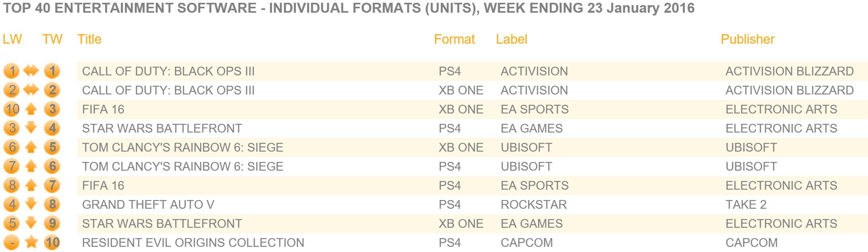868x252 pixels.
Task: Click the TAKE 2 publisher entry
Action: pos(746,204)
